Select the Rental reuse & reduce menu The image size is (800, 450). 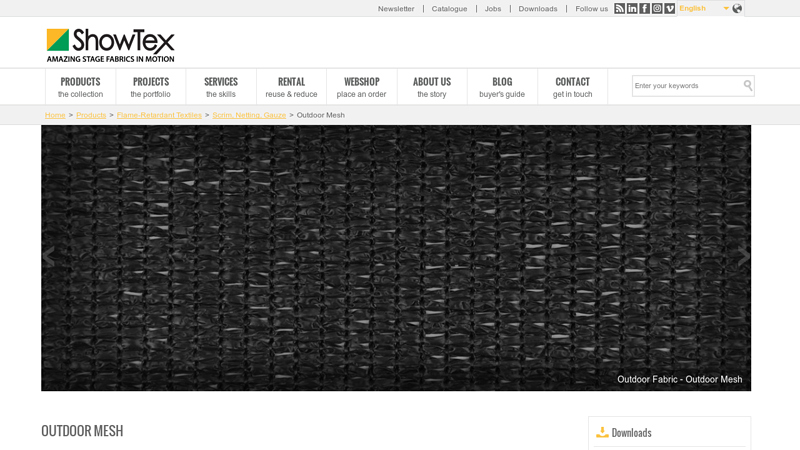291,87
